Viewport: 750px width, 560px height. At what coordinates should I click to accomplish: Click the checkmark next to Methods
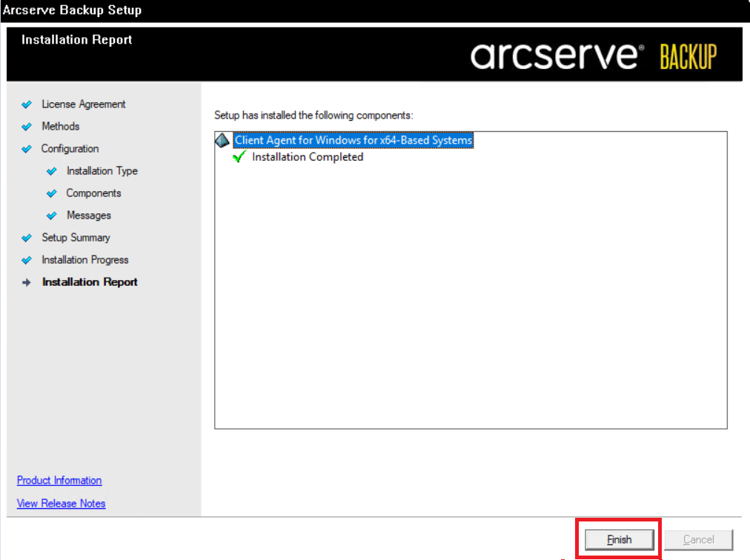(x=27, y=127)
